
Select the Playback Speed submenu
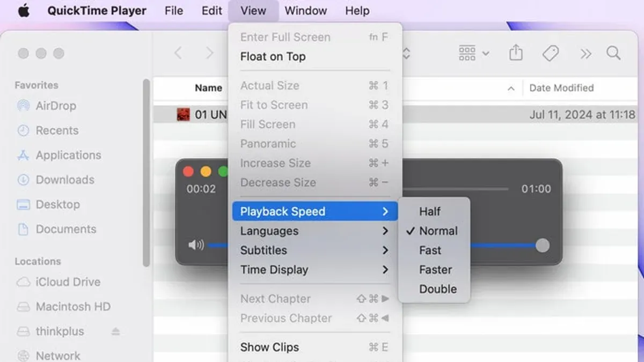tap(315, 211)
